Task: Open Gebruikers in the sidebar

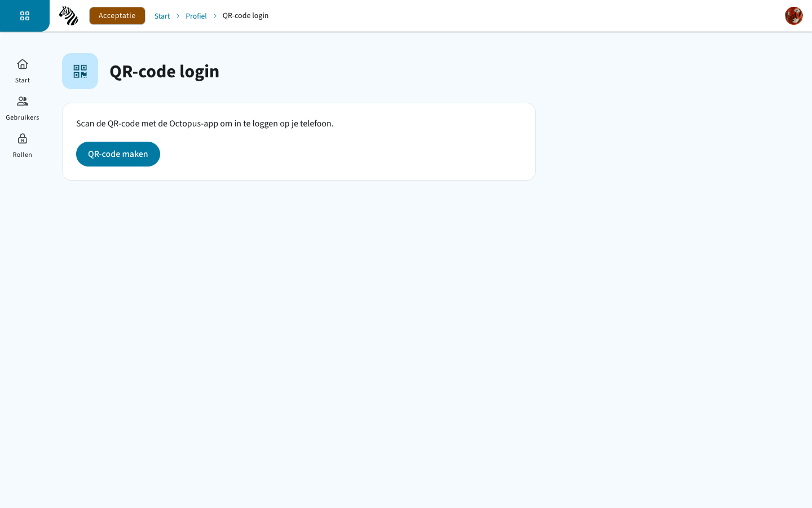Action: [x=23, y=108]
